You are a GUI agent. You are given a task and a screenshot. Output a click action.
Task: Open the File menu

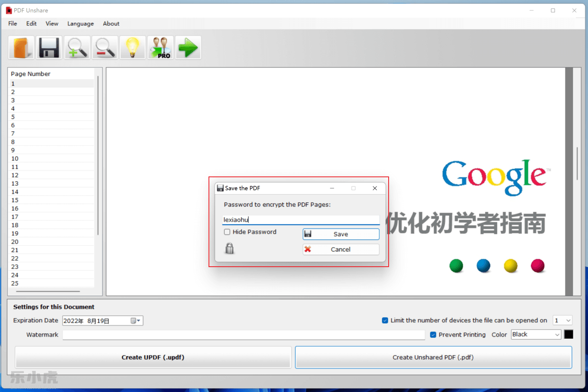[x=12, y=23]
